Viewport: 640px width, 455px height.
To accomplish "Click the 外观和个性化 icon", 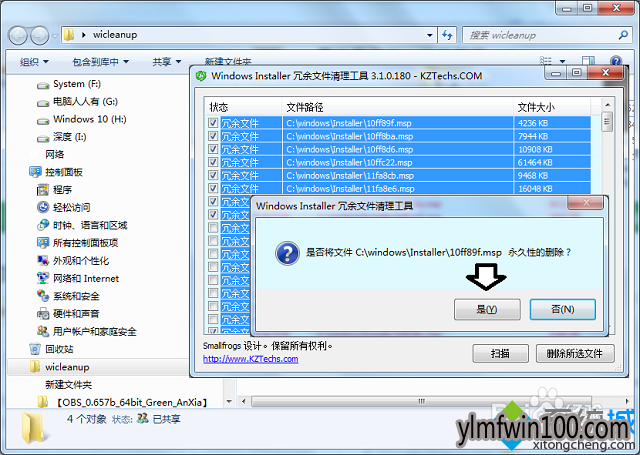I will pos(43,260).
